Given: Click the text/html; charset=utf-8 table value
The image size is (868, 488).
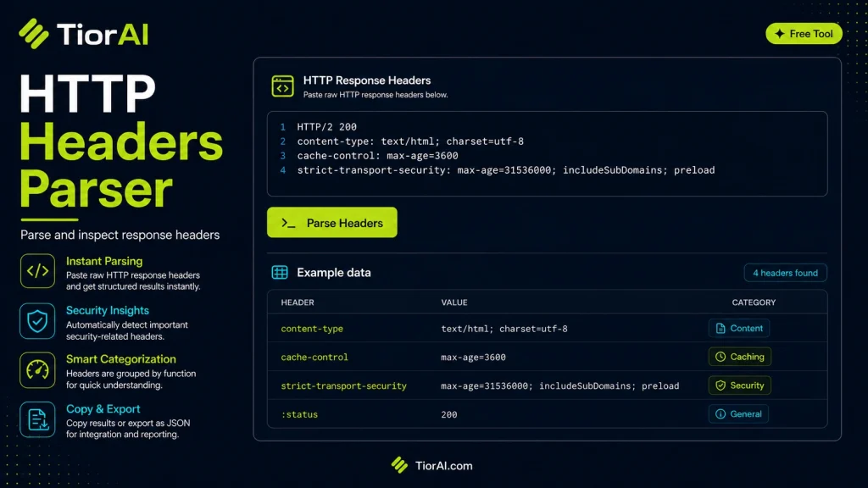Looking at the screenshot, I should [504, 329].
